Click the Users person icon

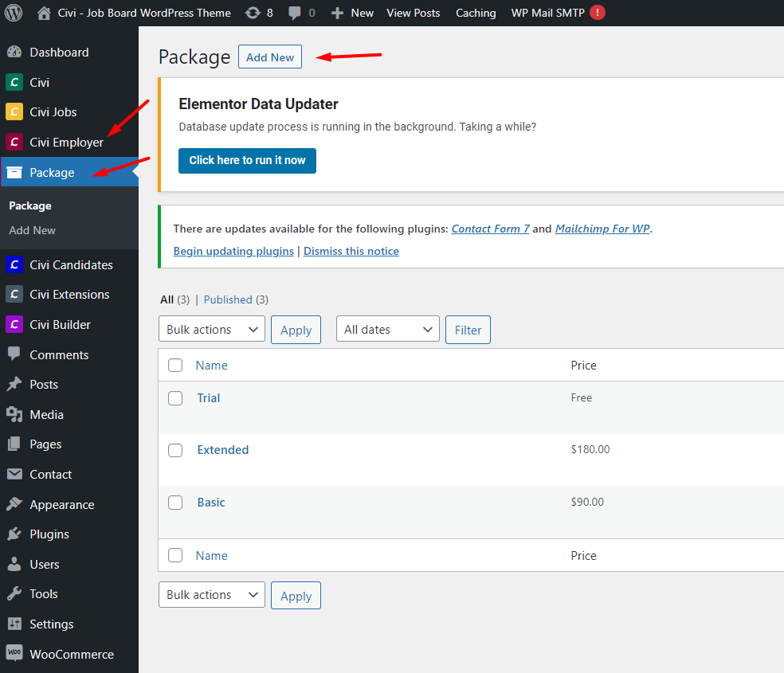14,564
